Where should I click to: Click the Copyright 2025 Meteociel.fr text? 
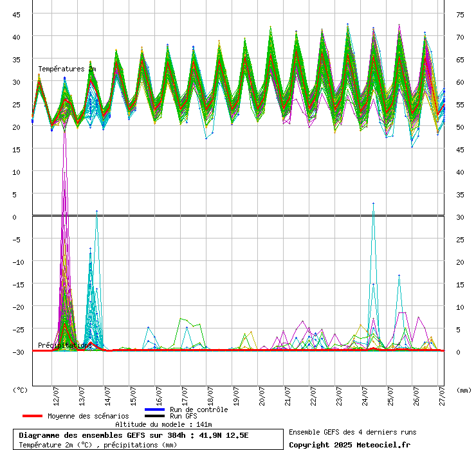349,445
